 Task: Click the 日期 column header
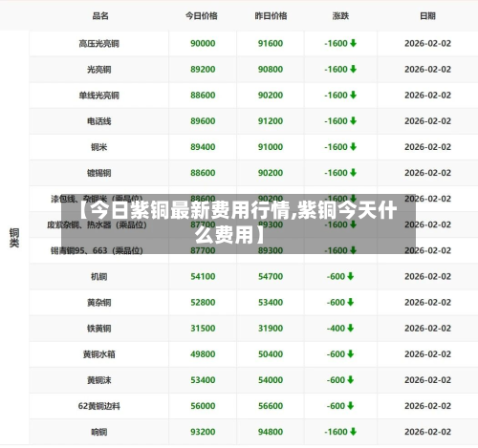pyautogui.click(x=427, y=16)
